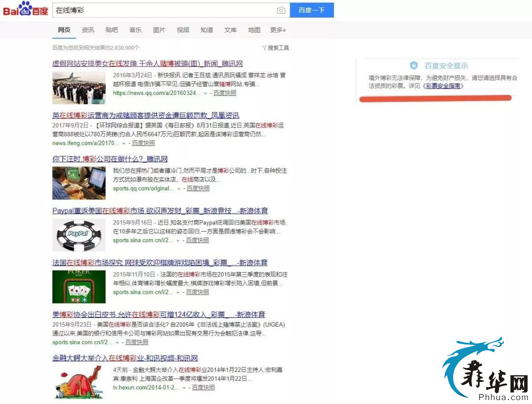Open 百度快照 for the sports.qq.com result

click(x=198, y=188)
